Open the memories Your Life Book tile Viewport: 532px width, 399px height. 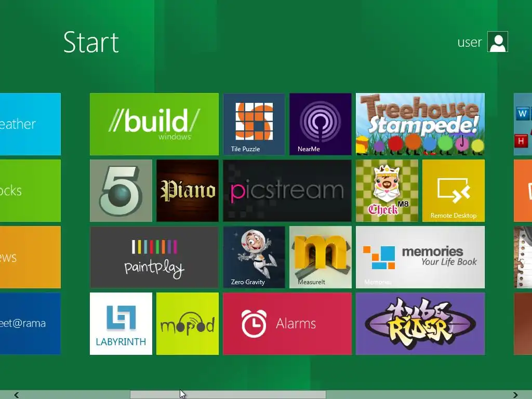coord(420,257)
